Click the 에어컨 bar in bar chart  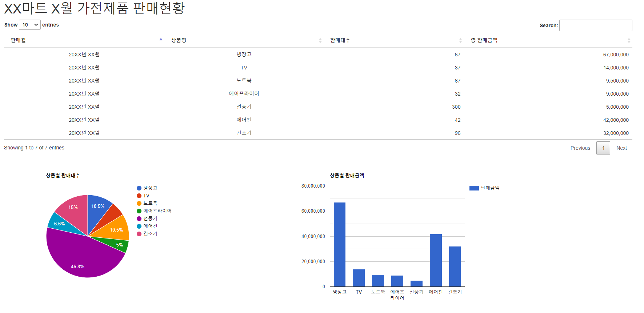pyautogui.click(x=436, y=260)
